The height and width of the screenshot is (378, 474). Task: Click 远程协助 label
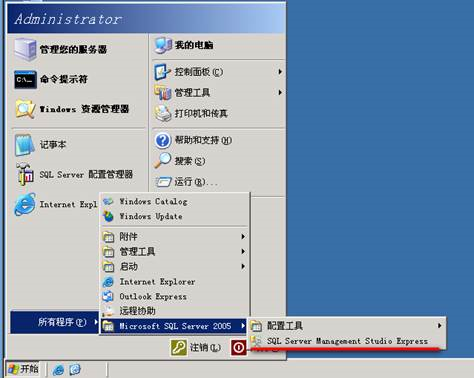(x=138, y=311)
